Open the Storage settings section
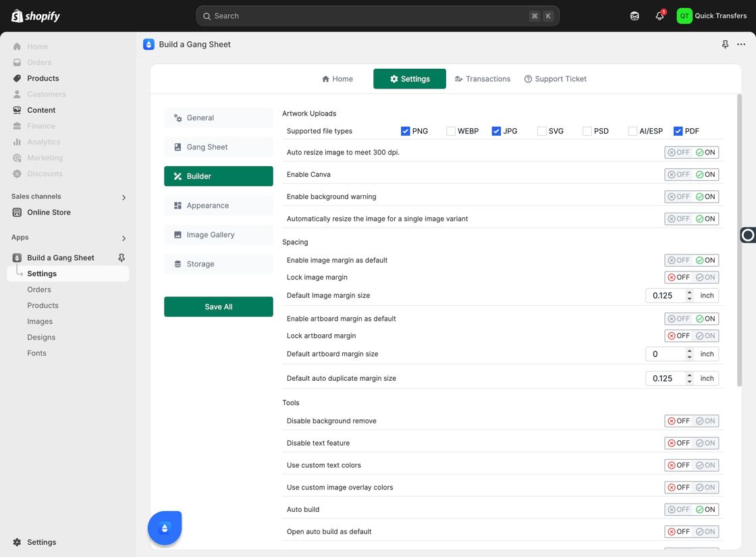Screen dimensions: 756x557 (x=219, y=264)
